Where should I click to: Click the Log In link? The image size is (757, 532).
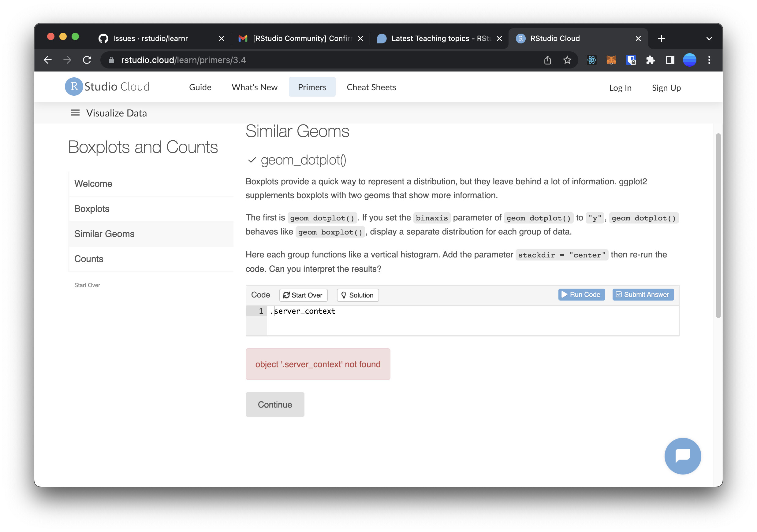point(620,88)
